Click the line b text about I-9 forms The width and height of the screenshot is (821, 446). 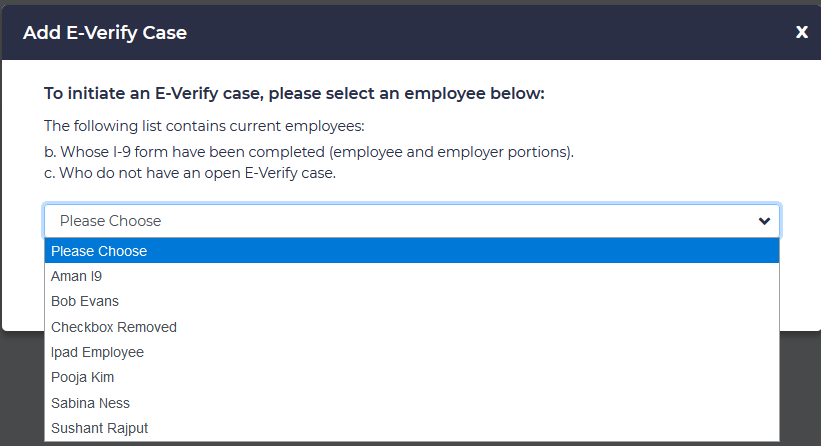(308, 152)
